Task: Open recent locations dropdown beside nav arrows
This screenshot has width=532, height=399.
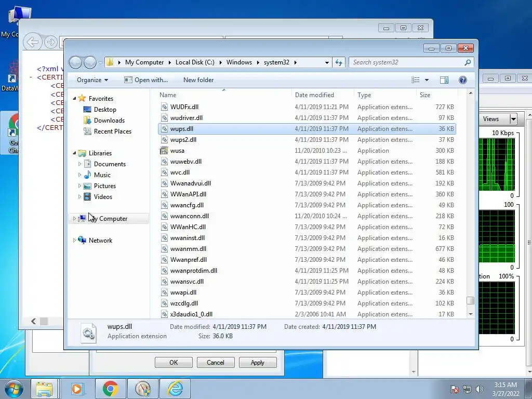Action: [x=100, y=63]
